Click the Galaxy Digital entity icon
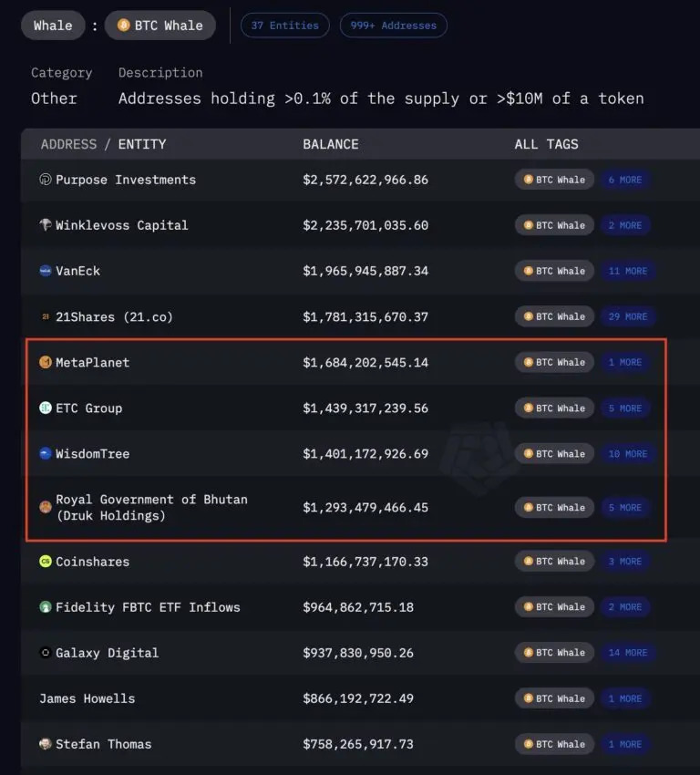Screen dimensions: 700x775 [46, 653]
